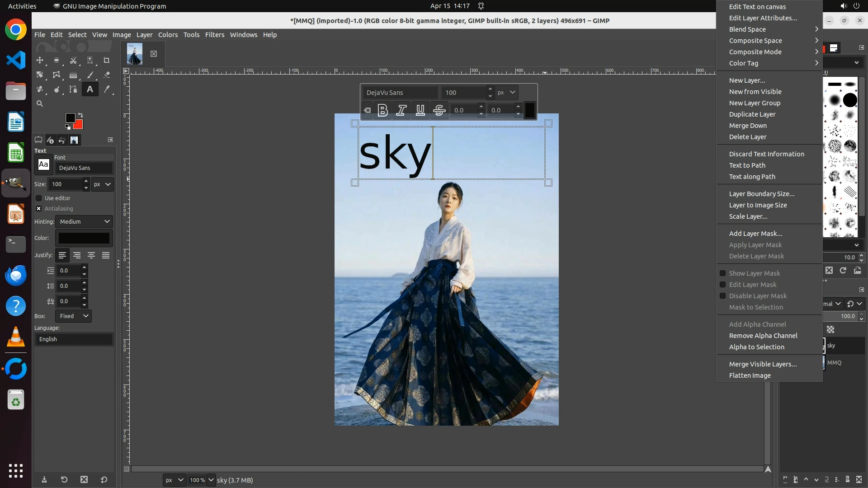This screenshot has width=868, height=488.
Task: Open the Box Fixed dropdown
Action: (x=73, y=316)
